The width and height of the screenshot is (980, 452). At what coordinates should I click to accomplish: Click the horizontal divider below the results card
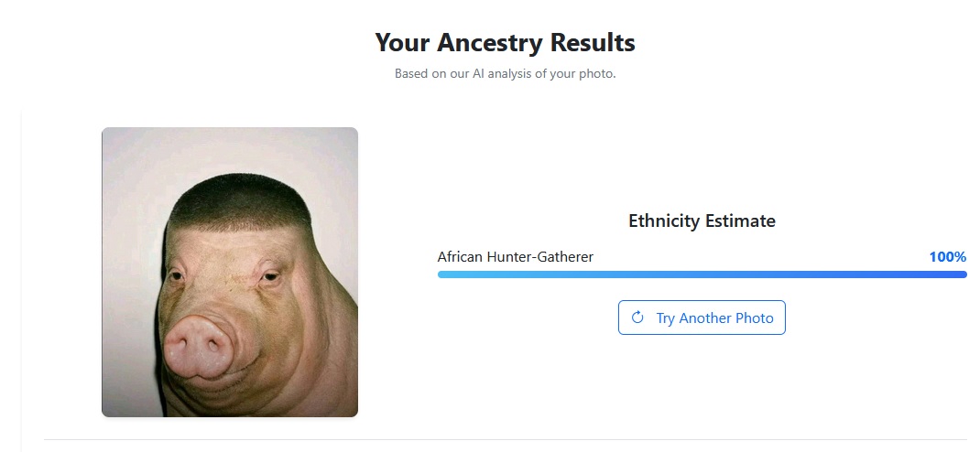(x=505, y=439)
